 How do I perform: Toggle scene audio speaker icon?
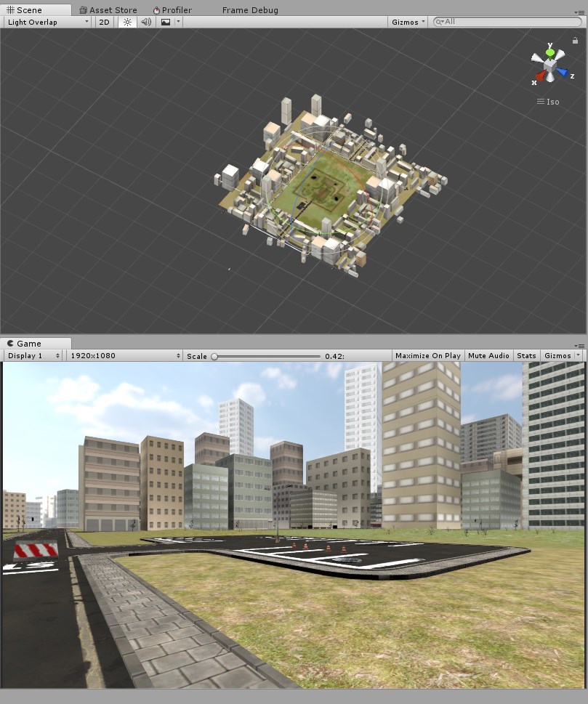click(146, 22)
